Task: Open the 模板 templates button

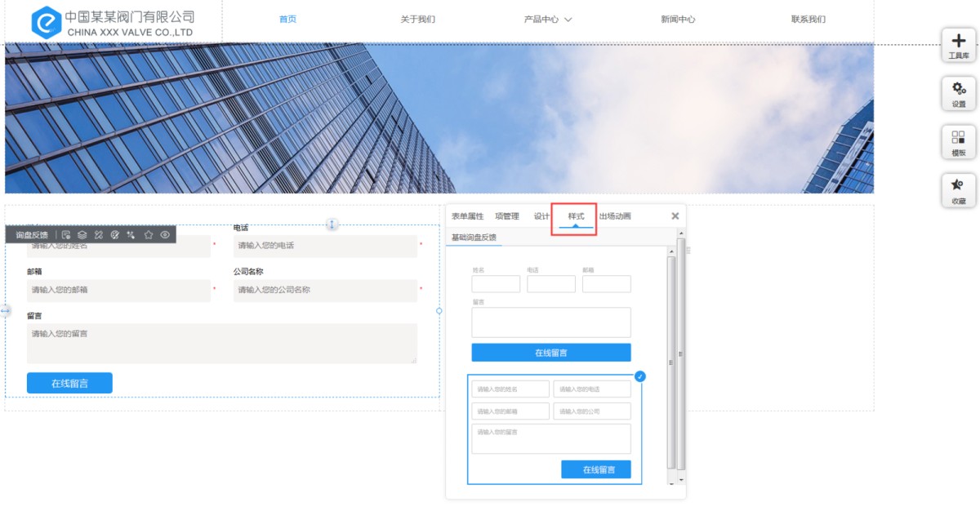Action: (x=959, y=142)
